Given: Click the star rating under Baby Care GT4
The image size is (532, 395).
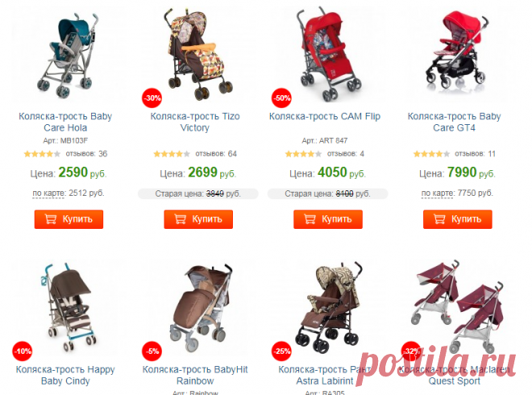Looking at the screenshot, I should tap(431, 154).
